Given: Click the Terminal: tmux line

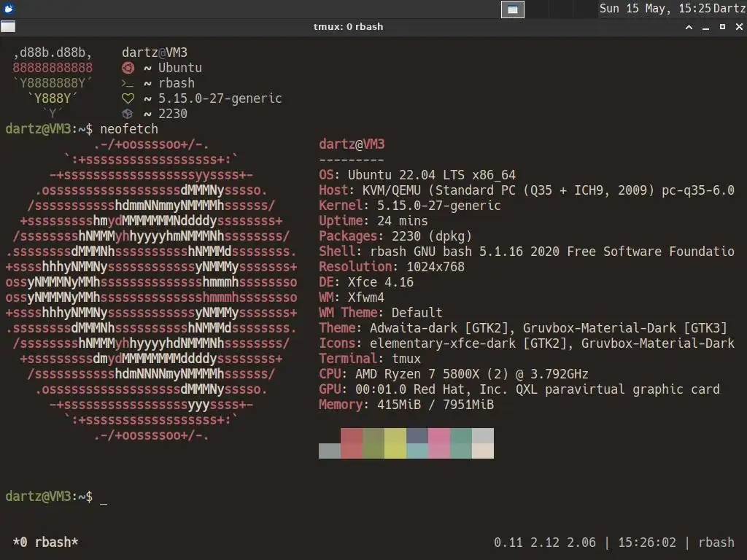Looking at the screenshot, I should point(370,358).
